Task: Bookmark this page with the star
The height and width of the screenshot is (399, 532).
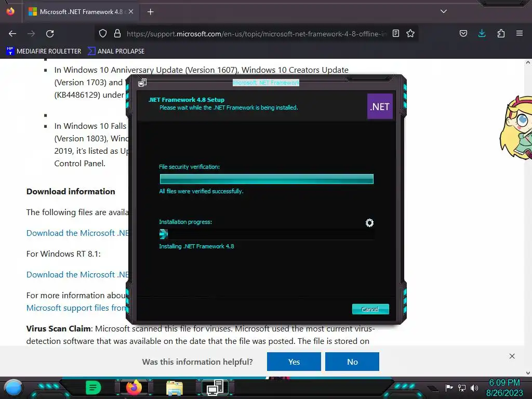Action: tap(410, 34)
